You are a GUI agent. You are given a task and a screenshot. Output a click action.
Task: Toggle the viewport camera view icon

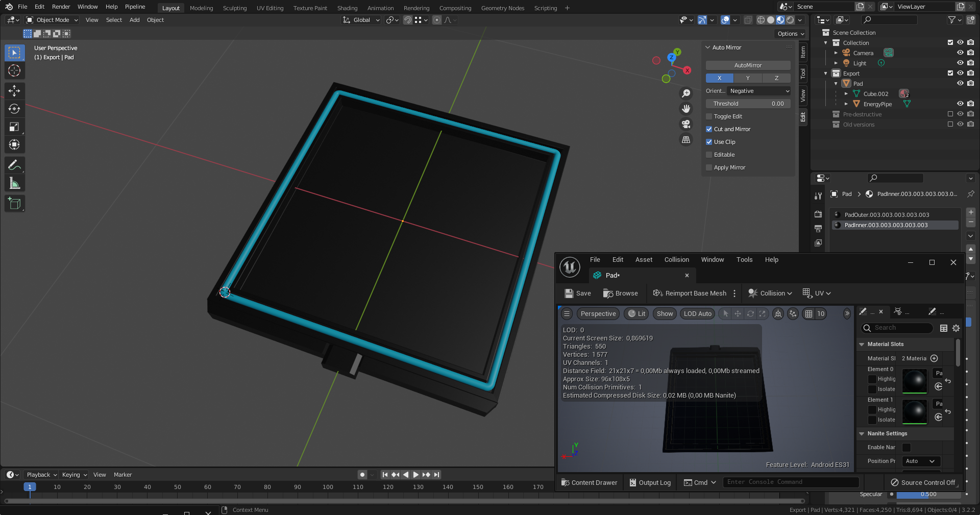[x=686, y=124]
